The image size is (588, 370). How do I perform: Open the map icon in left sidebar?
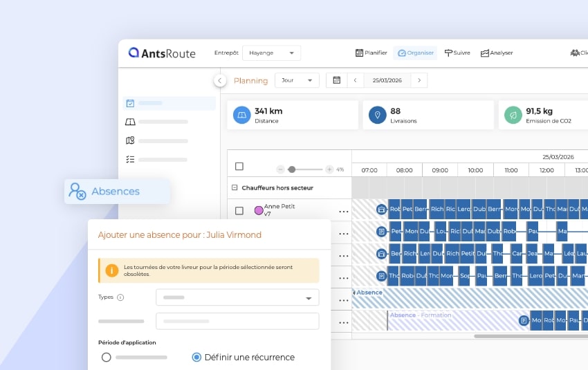130,140
